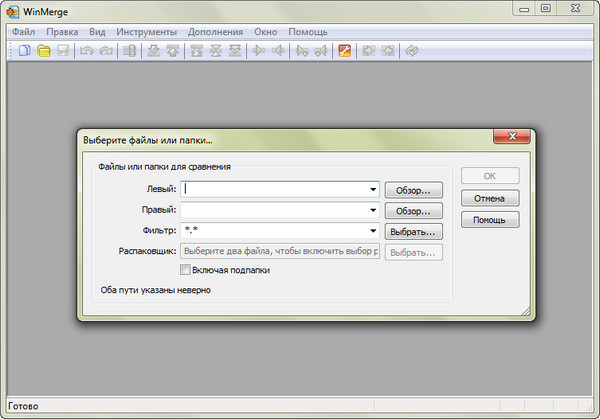Open the 'Файл' menu

click(x=24, y=32)
